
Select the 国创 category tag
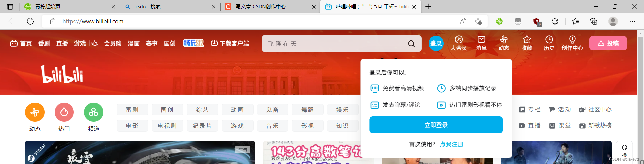click(167, 110)
